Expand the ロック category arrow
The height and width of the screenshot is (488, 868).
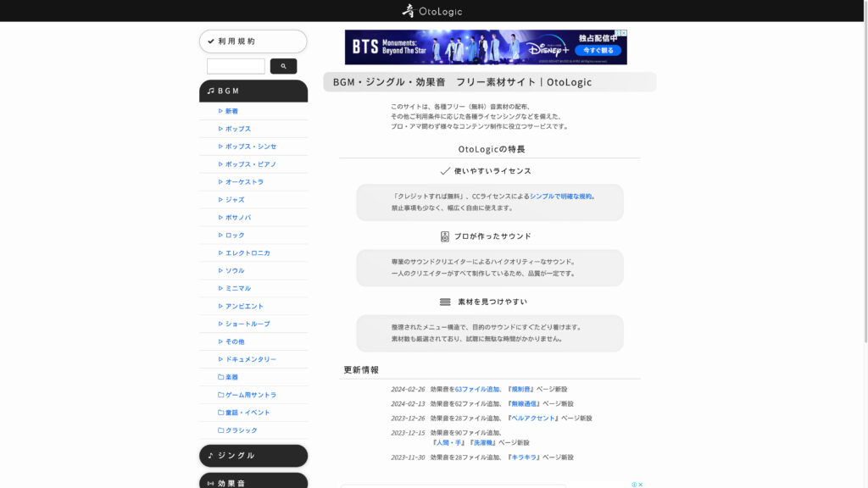[221, 235]
